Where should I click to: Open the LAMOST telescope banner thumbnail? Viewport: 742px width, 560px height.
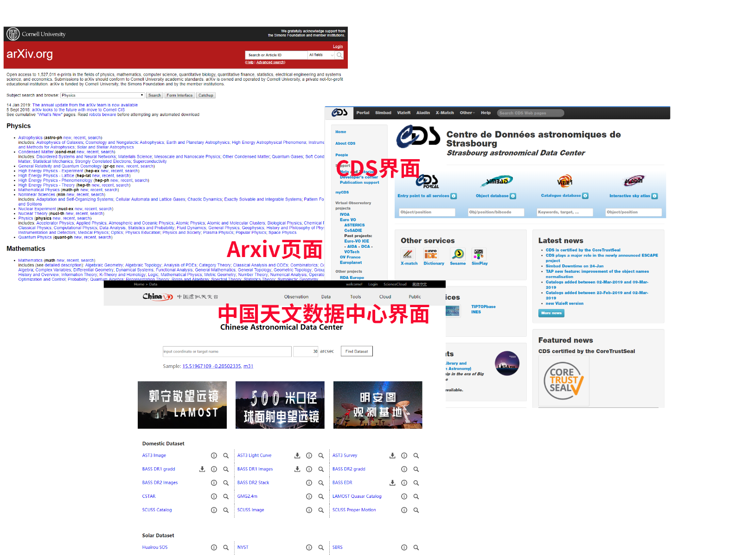click(182, 405)
